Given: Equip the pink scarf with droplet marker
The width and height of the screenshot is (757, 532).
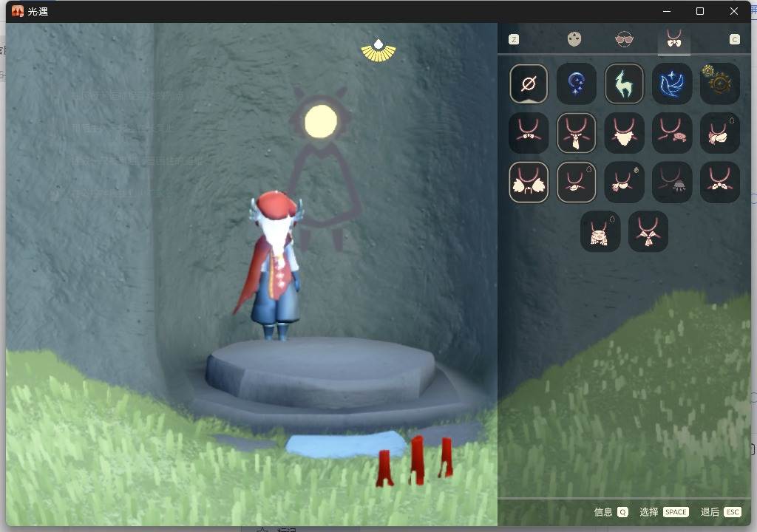Looking at the screenshot, I should [720, 133].
